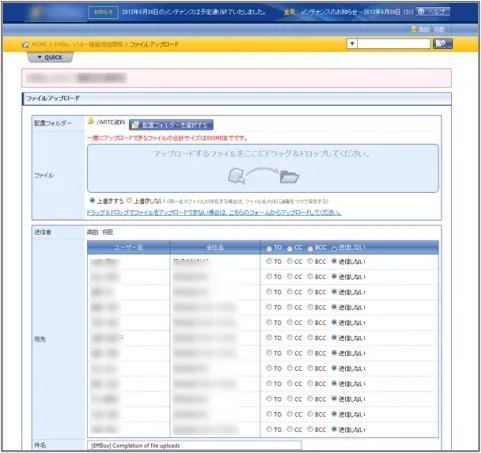Select CC for the second recipient row
Viewport: 481px width, 453px height.
tap(290, 276)
